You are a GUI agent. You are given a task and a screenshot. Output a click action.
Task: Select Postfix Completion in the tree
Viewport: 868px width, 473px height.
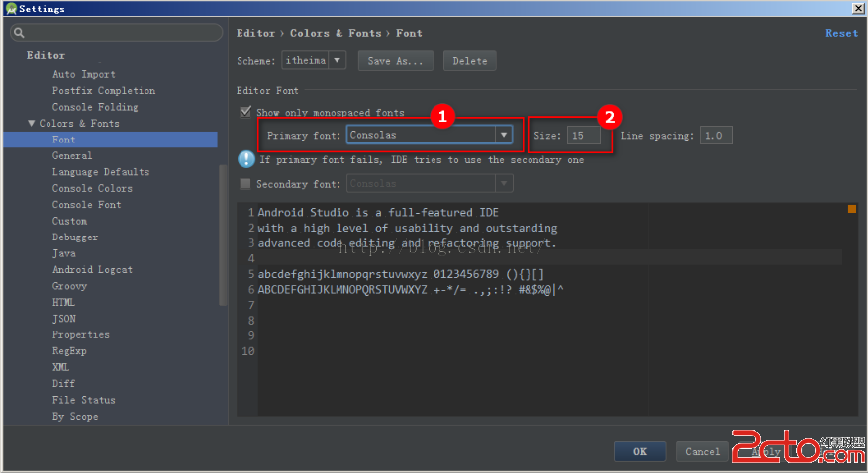click(x=104, y=90)
